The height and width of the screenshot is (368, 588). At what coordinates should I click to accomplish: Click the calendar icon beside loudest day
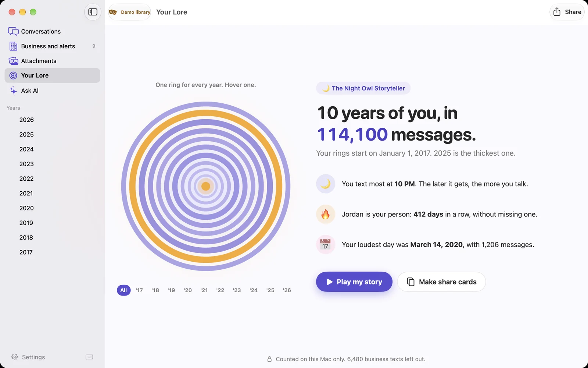pos(326,245)
